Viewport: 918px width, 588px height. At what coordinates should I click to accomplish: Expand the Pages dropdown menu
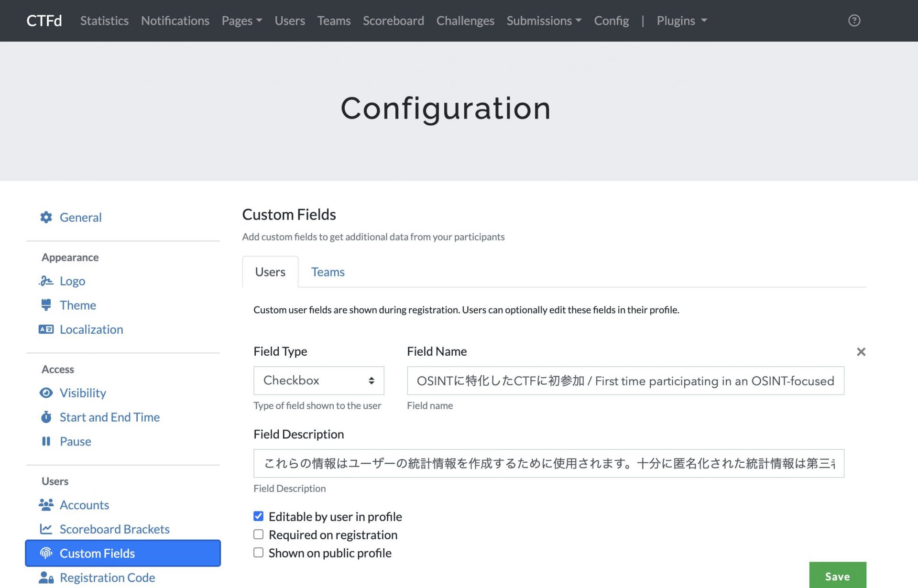point(241,21)
